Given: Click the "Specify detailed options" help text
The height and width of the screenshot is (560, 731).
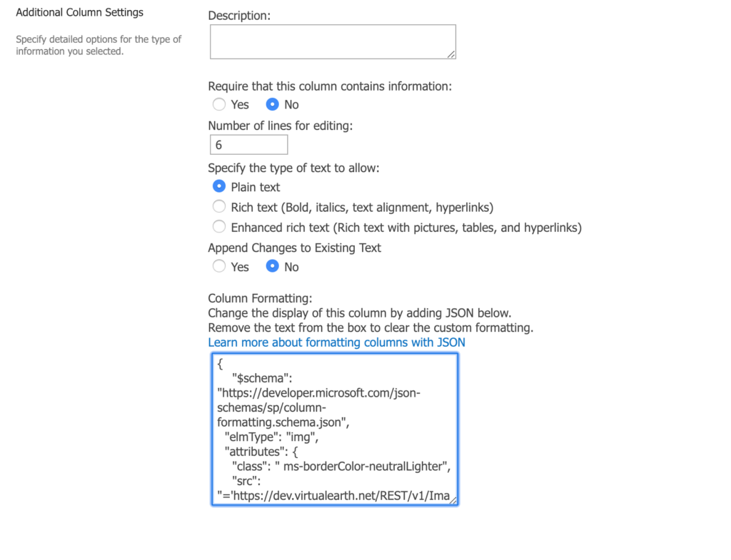Looking at the screenshot, I should coord(99,45).
